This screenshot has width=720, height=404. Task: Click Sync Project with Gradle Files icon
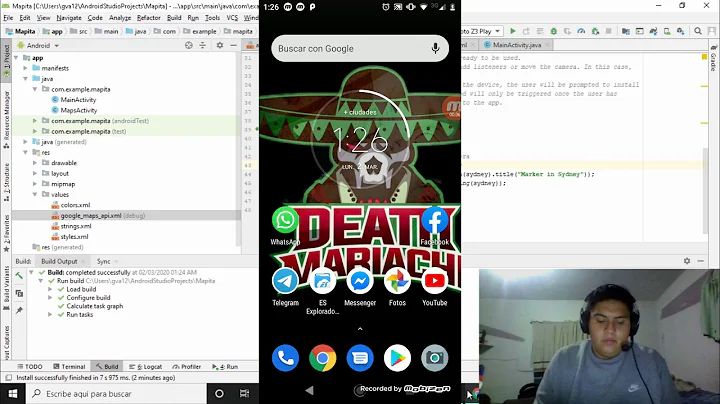point(653,31)
